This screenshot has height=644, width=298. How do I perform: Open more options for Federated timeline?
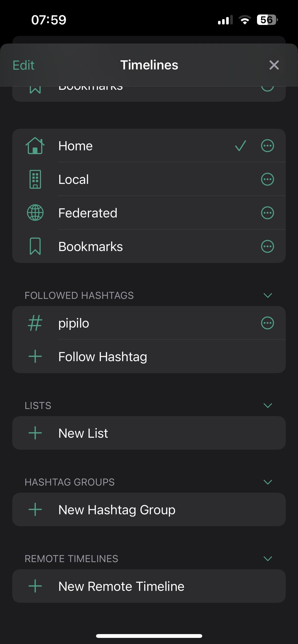pyautogui.click(x=267, y=213)
